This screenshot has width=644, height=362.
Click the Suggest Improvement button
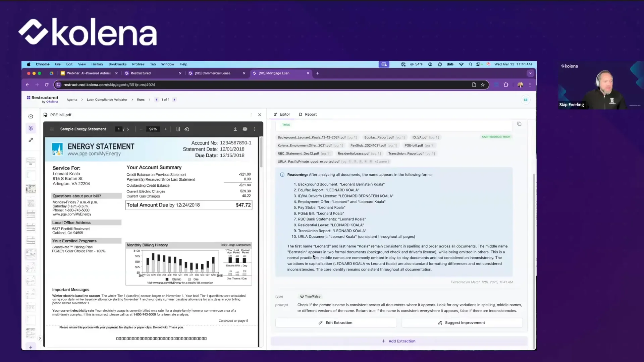462,322
